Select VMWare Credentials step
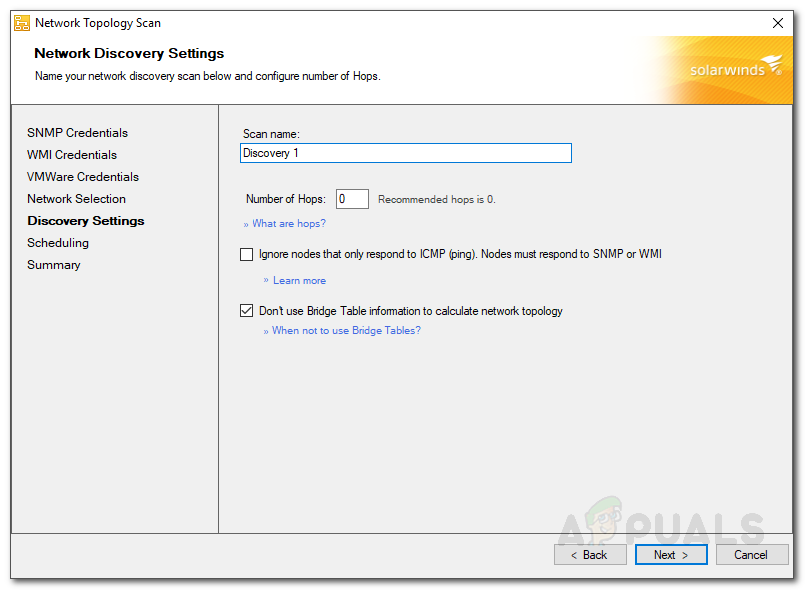 [83, 177]
